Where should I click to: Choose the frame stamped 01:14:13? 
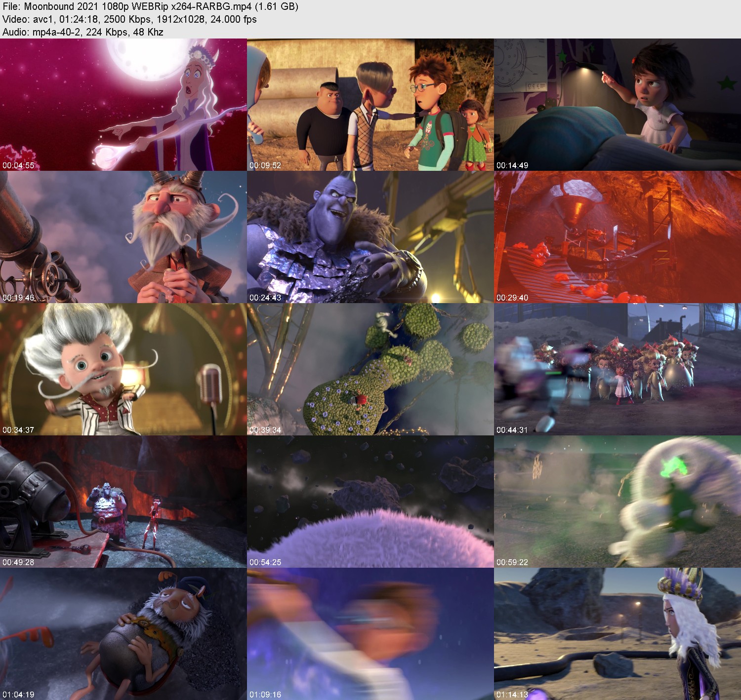coord(617,634)
